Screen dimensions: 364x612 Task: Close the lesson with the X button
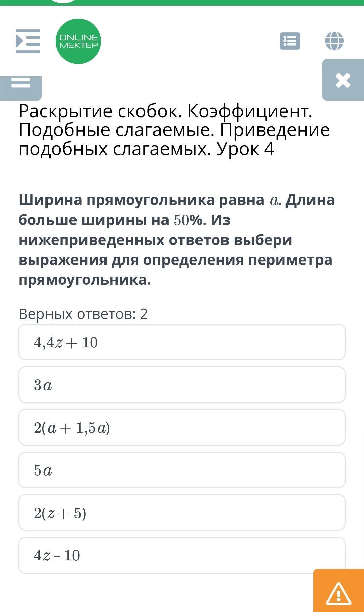(343, 80)
